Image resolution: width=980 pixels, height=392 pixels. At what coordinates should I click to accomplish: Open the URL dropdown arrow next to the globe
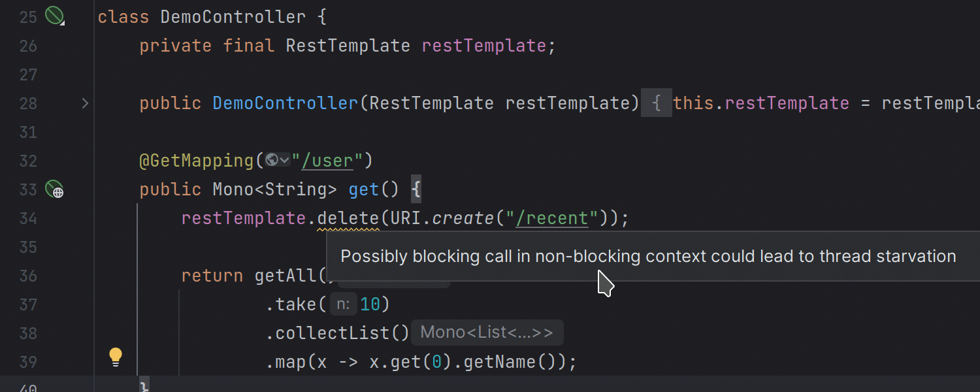pos(285,160)
